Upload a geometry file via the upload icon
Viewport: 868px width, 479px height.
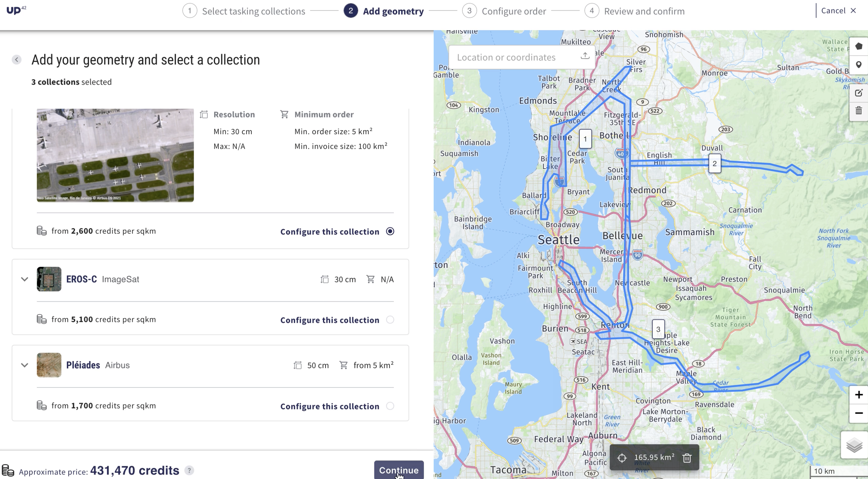click(x=585, y=56)
